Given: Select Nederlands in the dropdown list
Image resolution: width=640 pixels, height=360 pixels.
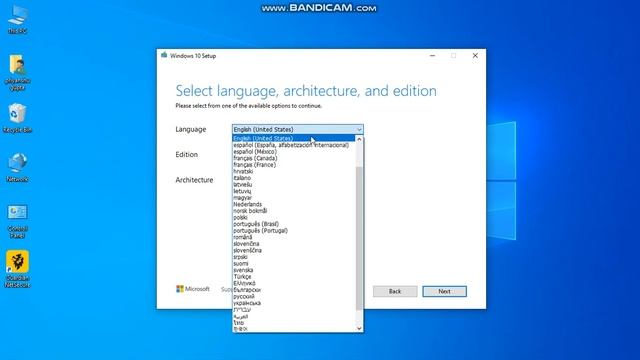Looking at the screenshot, I should (x=294, y=204).
